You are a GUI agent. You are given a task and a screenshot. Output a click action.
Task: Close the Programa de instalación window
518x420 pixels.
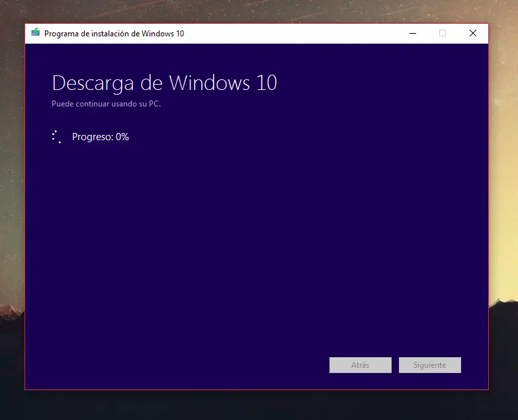(x=473, y=33)
